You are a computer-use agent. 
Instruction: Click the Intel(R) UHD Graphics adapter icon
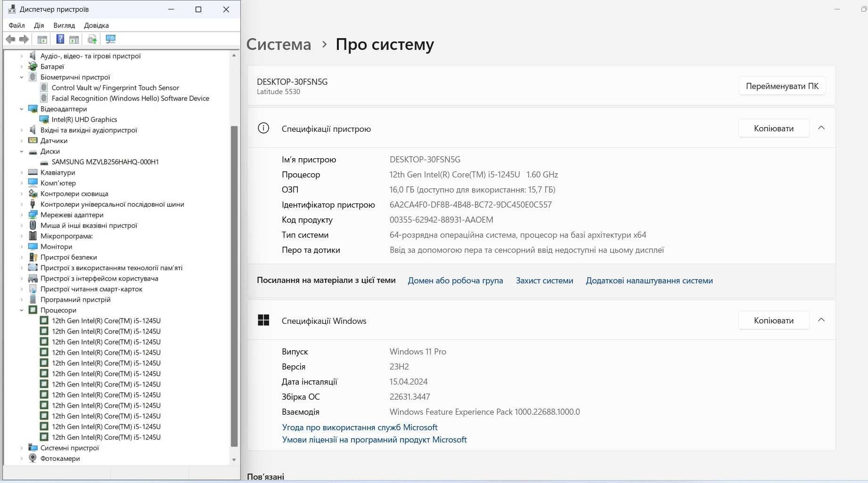pyautogui.click(x=44, y=120)
